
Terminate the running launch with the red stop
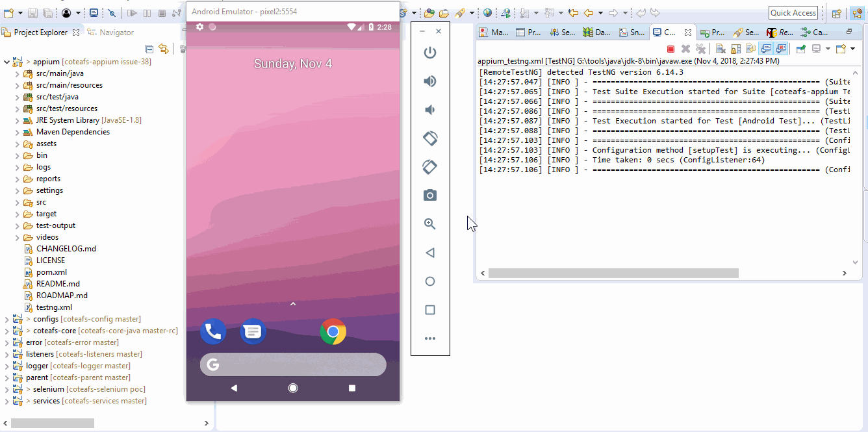(x=670, y=49)
